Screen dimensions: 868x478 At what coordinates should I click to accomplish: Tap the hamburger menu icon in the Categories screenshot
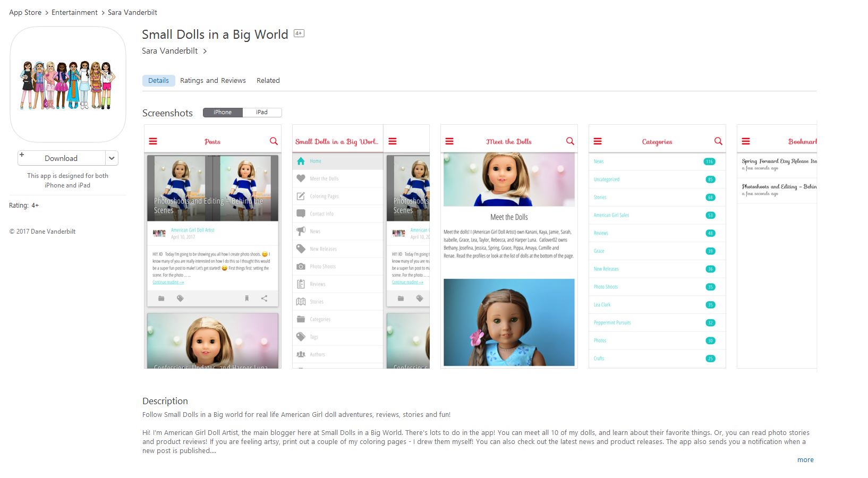[x=598, y=141]
